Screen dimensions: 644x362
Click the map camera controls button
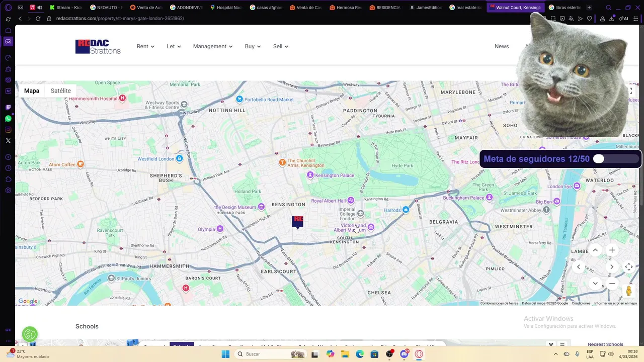[x=629, y=267]
